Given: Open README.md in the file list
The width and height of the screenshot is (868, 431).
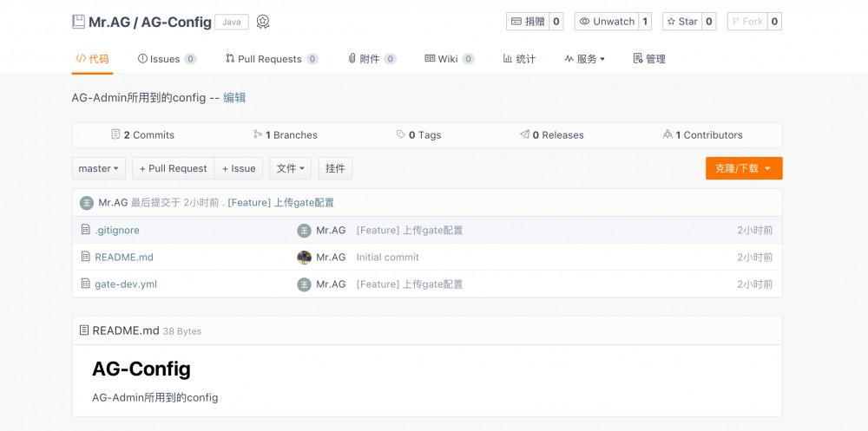Looking at the screenshot, I should (x=124, y=258).
